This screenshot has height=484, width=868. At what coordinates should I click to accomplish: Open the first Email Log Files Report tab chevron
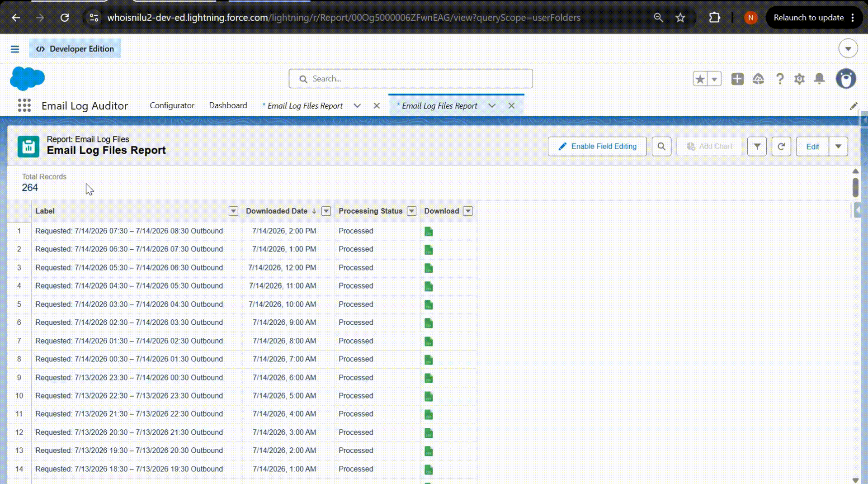pos(357,106)
